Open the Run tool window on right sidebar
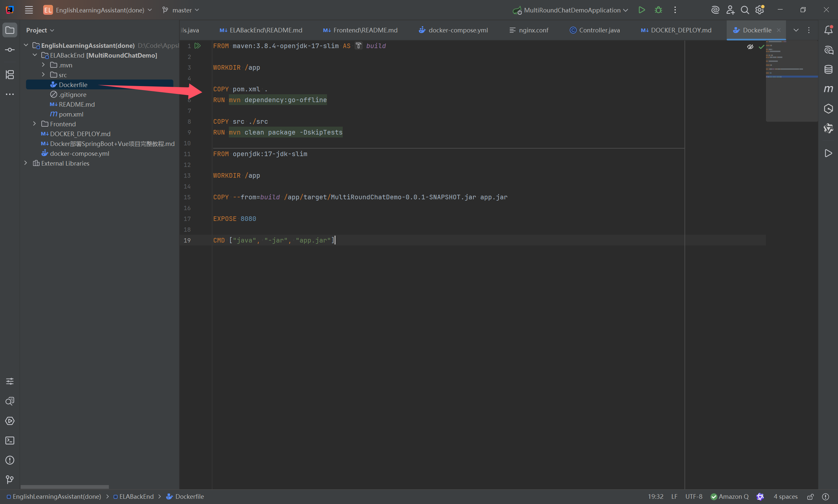The image size is (838, 504). tap(829, 153)
